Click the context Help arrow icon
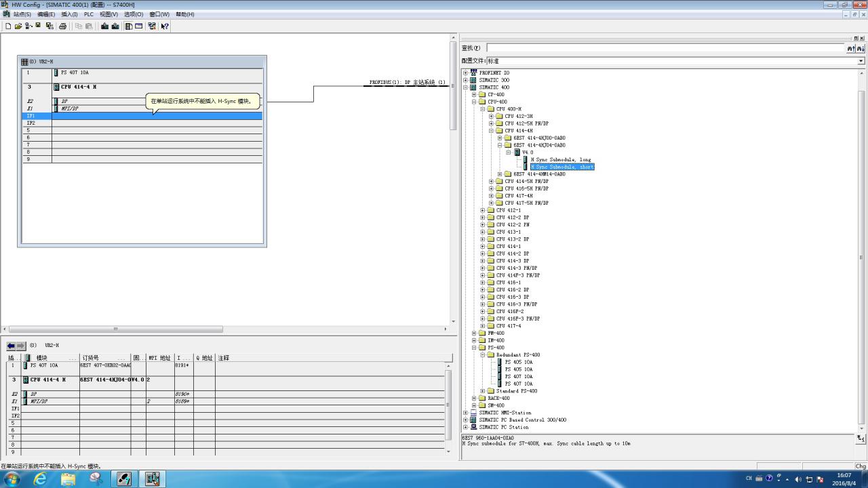 [x=165, y=26]
